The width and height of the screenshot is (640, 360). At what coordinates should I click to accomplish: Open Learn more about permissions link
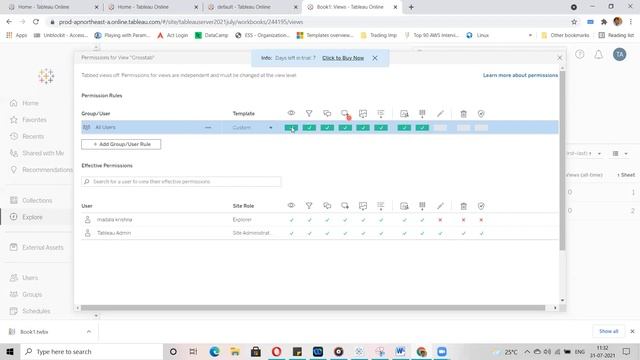(x=520, y=75)
